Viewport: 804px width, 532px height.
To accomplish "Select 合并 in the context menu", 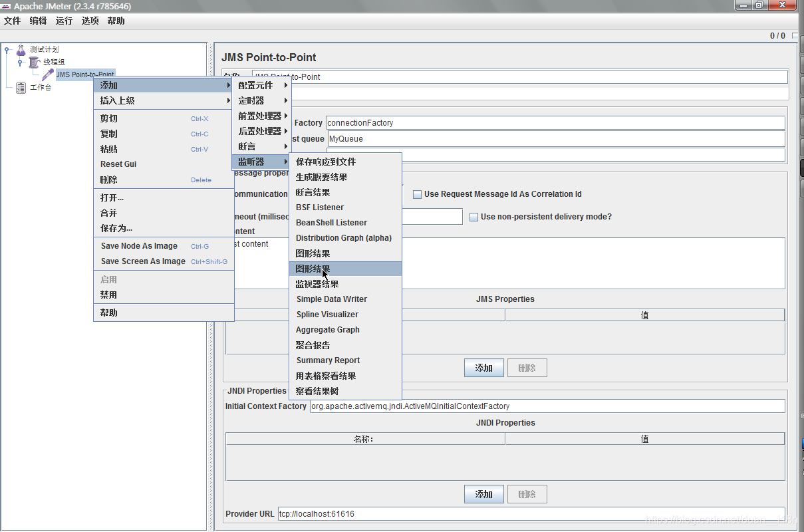I will [x=164, y=213].
